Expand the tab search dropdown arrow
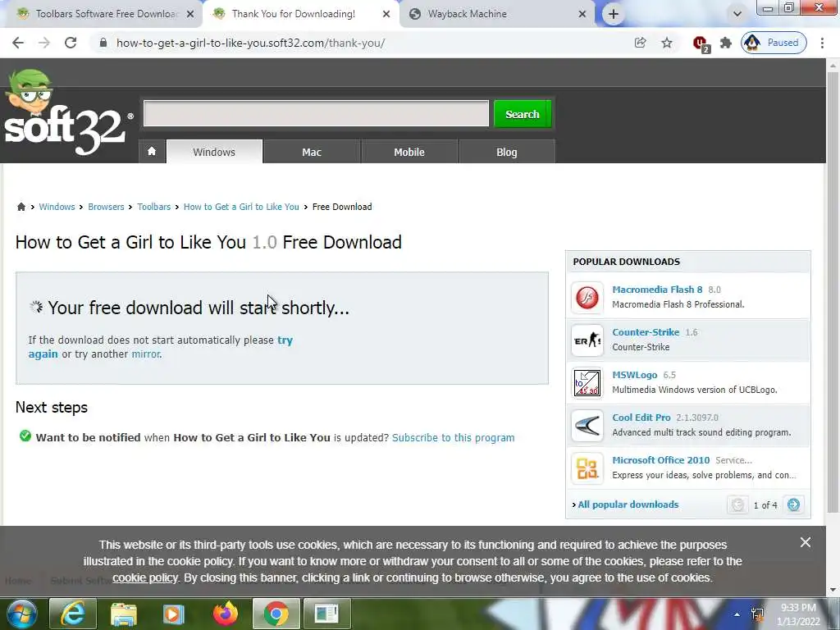The image size is (840, 630). (x=737, y=14)
